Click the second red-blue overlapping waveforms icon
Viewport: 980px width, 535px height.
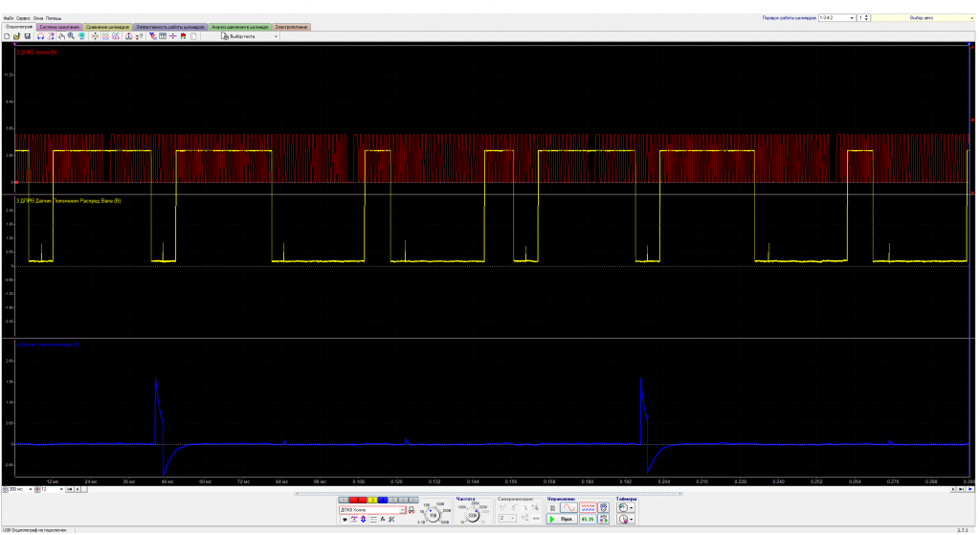coord(116,36)
